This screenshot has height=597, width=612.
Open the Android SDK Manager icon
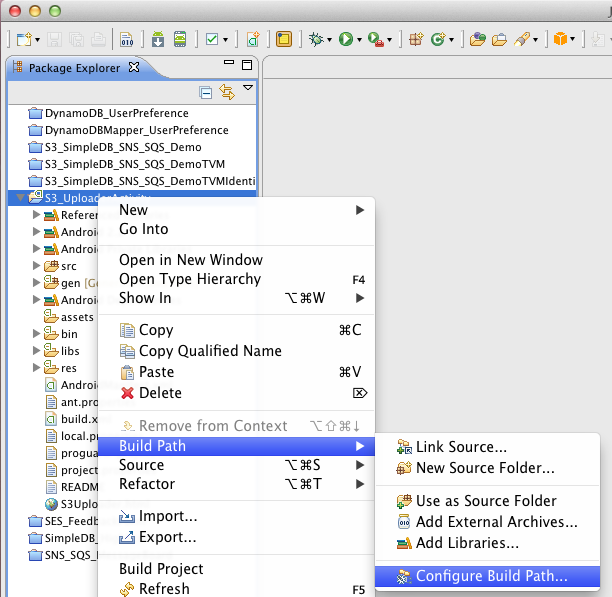(158, 39)
